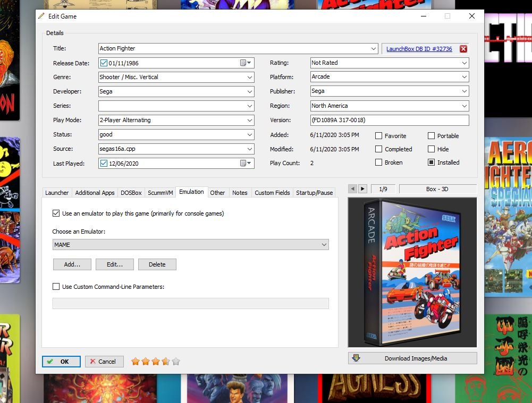
Task: Click the Version text field
Action: tap(390, 121)
